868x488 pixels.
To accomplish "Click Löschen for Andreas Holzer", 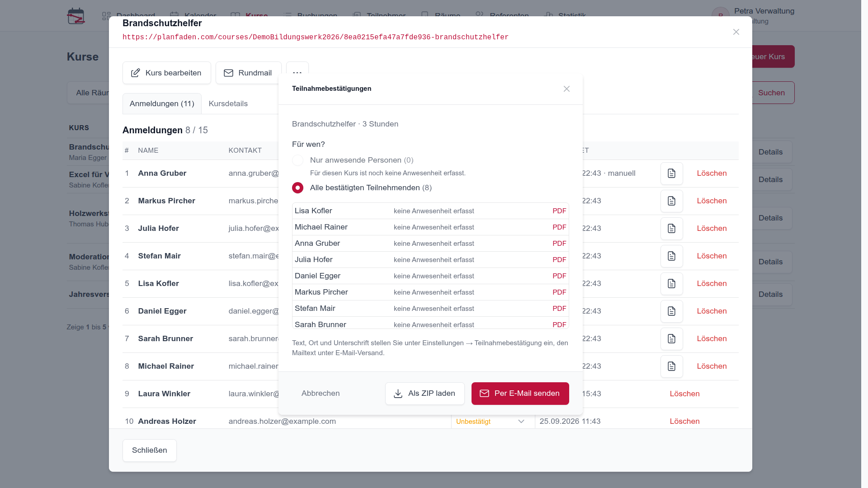I will click(x=684, y=422).
